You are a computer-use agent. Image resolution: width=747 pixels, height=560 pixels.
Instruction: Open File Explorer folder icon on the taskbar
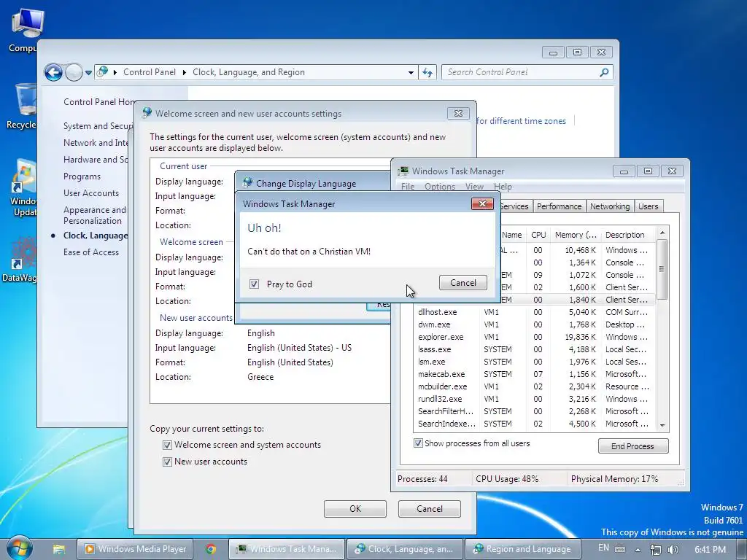click(x=59, y=549)
